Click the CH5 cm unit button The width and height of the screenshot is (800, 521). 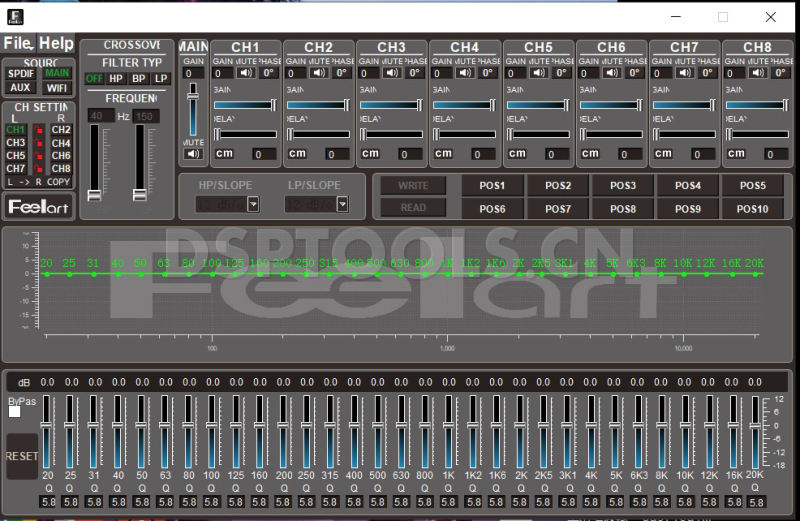click(x=517, y=154)
